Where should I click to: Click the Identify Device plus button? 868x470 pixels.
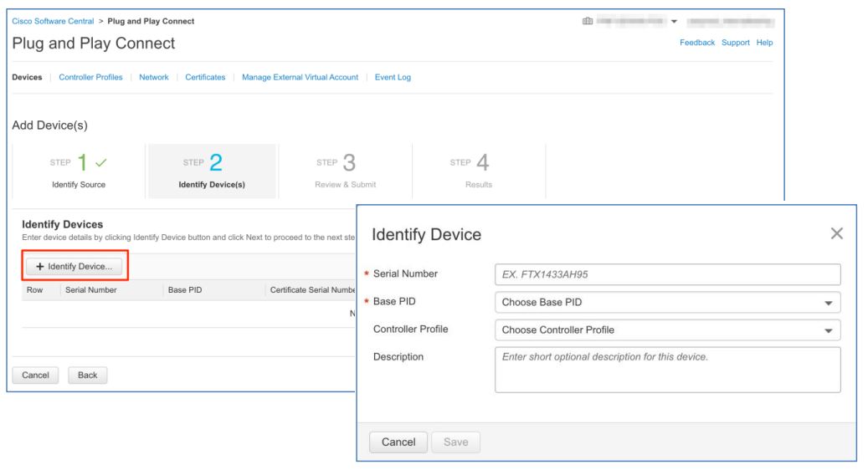[74, 266]
